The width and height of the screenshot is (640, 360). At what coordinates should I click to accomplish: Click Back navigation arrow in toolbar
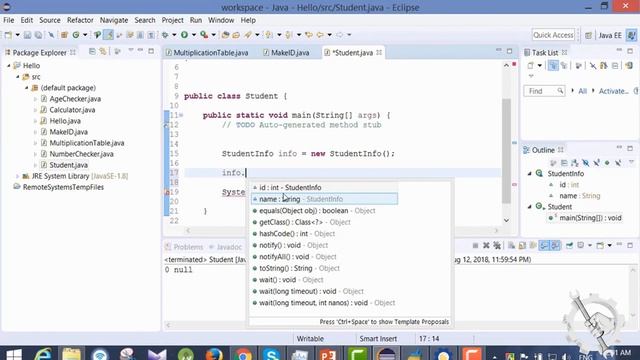320,35
